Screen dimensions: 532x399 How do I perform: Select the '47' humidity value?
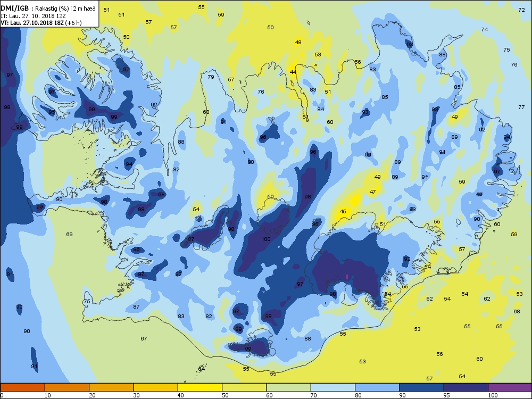tap(373, 192)
